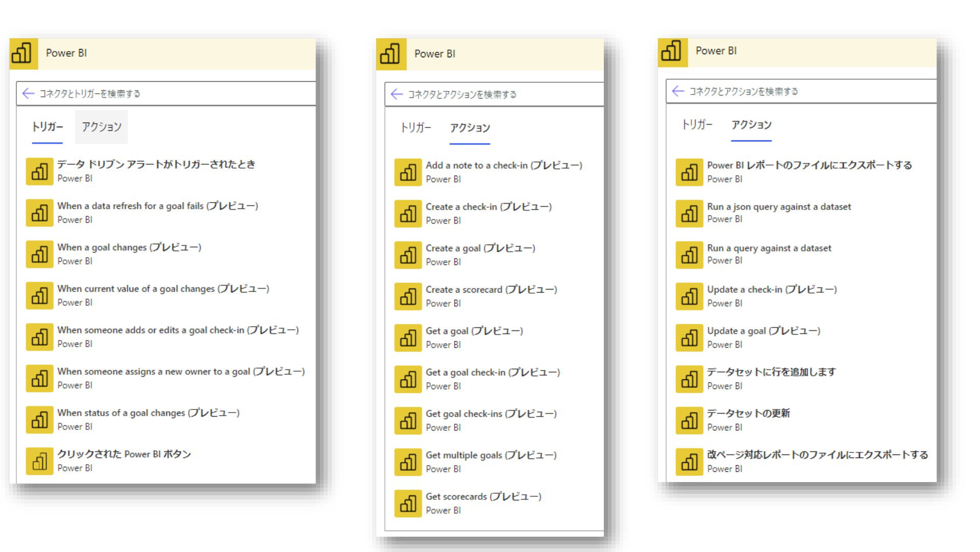The width and height of the screenshot is (980, 552).
Task: Pick 'データセットに行を追加します' action text
Action: click(x=771, y=372)
